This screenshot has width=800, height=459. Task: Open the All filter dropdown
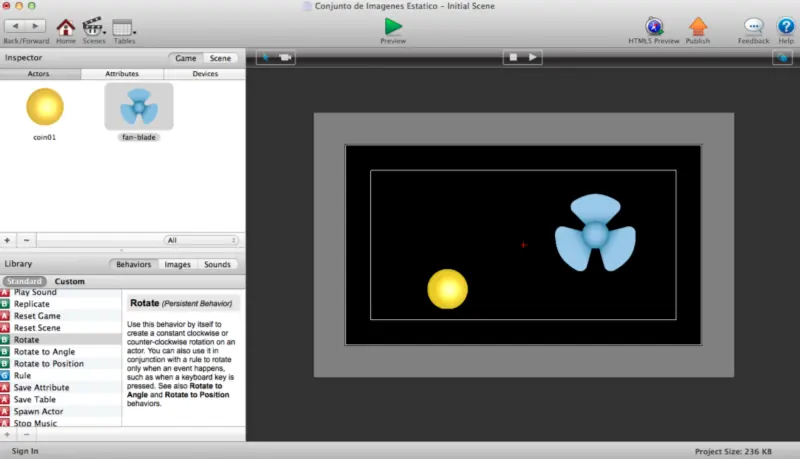[x=202, y=240]
